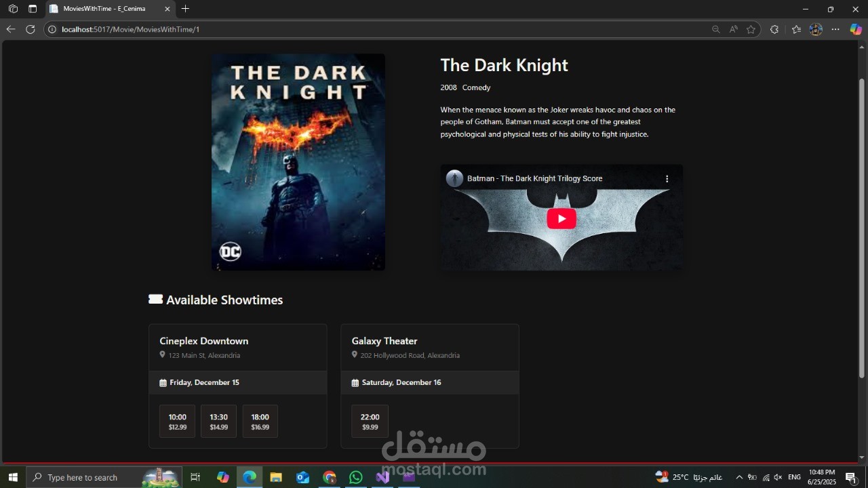Show hidden system tray icons
The height and width of the screenshot is (488, 868).
[739, 477]
